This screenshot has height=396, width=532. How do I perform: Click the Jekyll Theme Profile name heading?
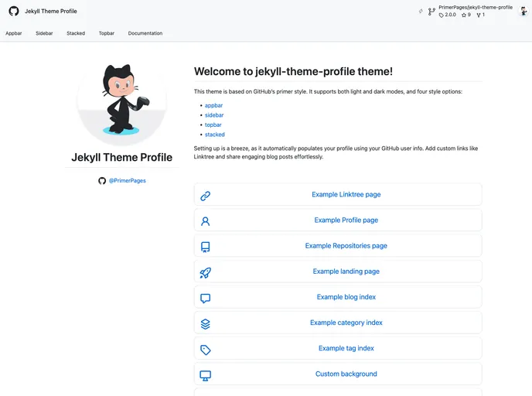[x=122, y=158]
